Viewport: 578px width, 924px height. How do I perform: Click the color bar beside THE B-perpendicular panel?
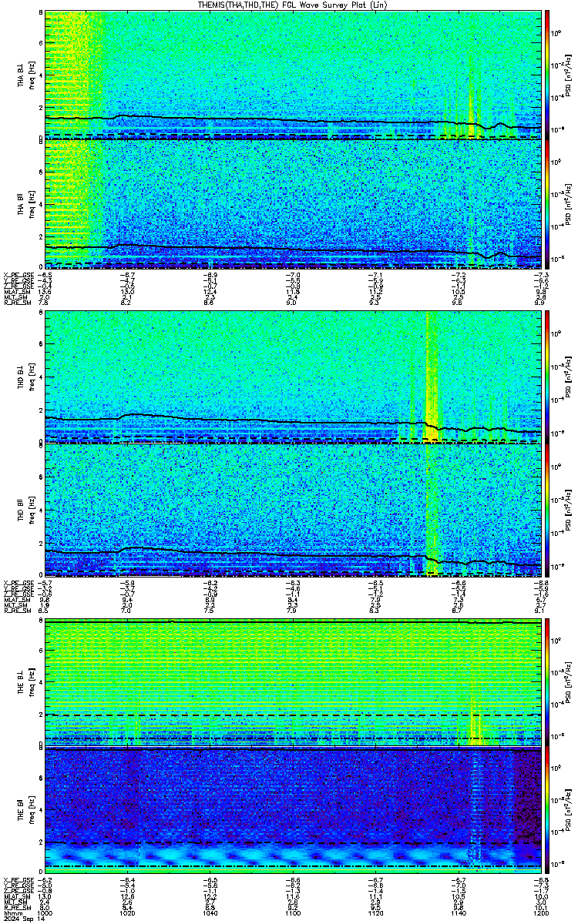[548, 681]
